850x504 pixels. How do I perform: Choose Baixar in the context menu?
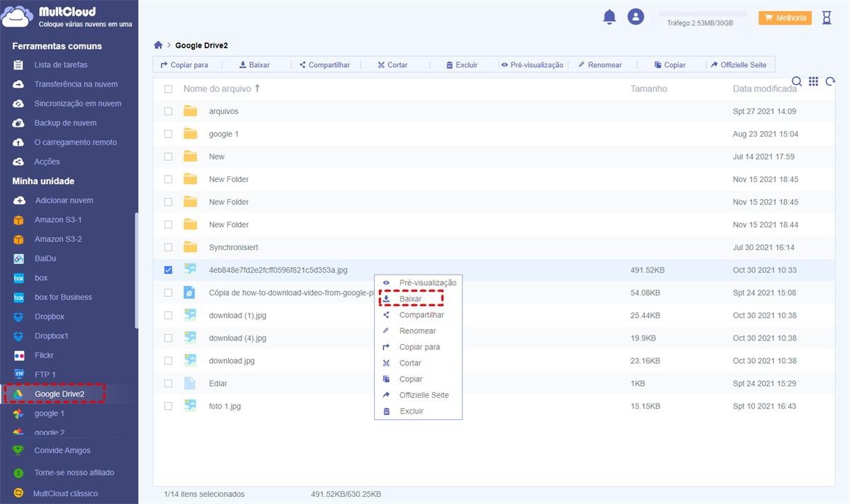(x=410, y=299)
